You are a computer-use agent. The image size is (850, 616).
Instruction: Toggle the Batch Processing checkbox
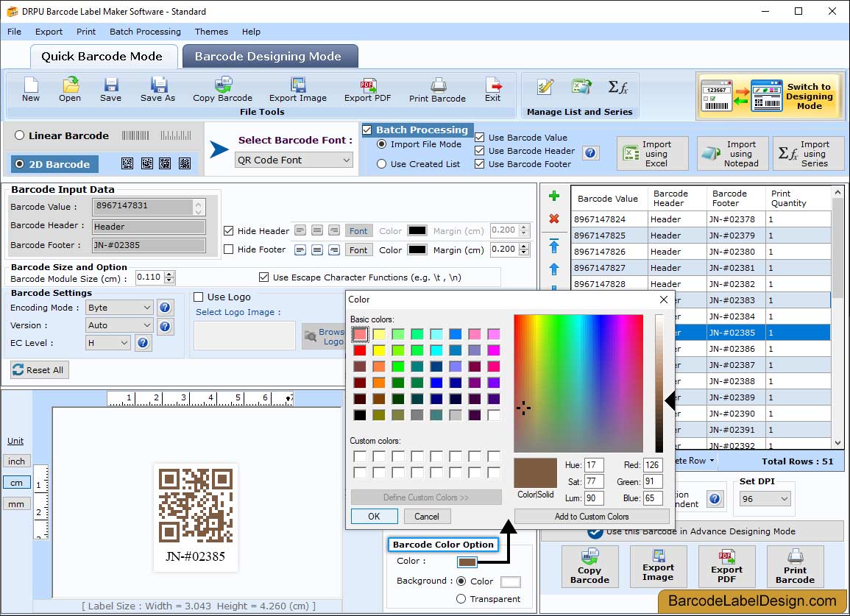367,130
